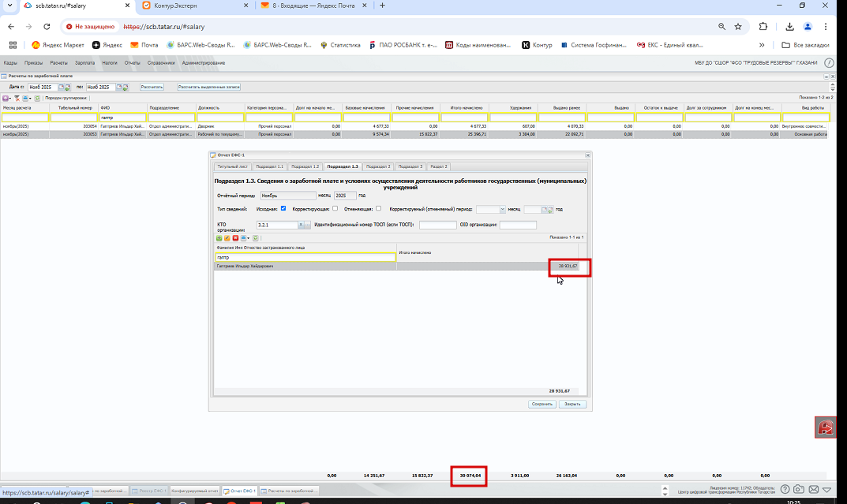Switch to Раздел 2 tab

439,166
